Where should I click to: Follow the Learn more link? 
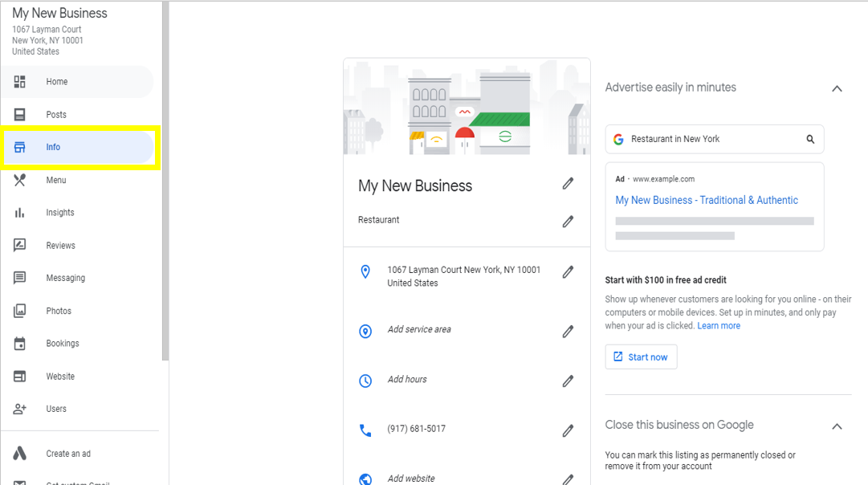pos(719,326)
